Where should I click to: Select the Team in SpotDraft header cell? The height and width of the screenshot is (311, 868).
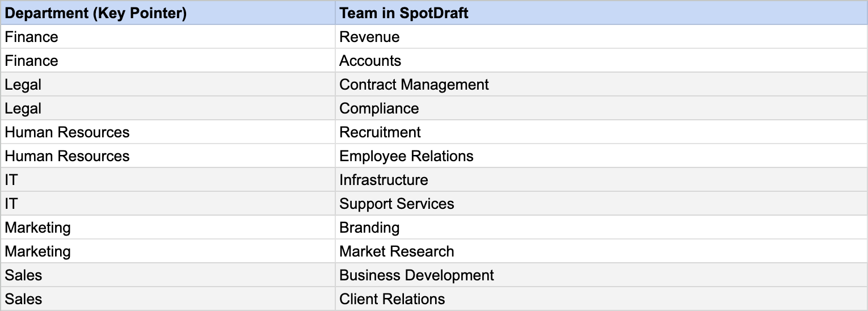(404, 13)
